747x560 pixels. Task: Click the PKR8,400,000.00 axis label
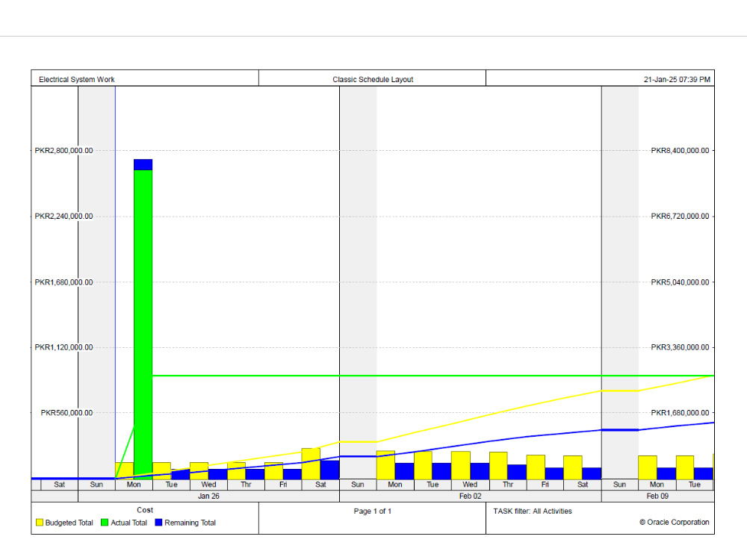680,151
